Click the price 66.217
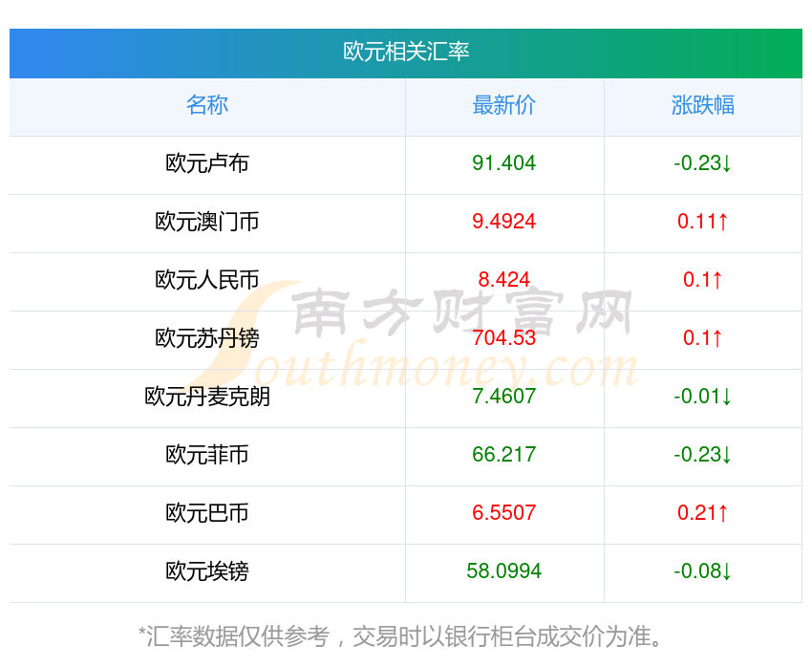 503,455
